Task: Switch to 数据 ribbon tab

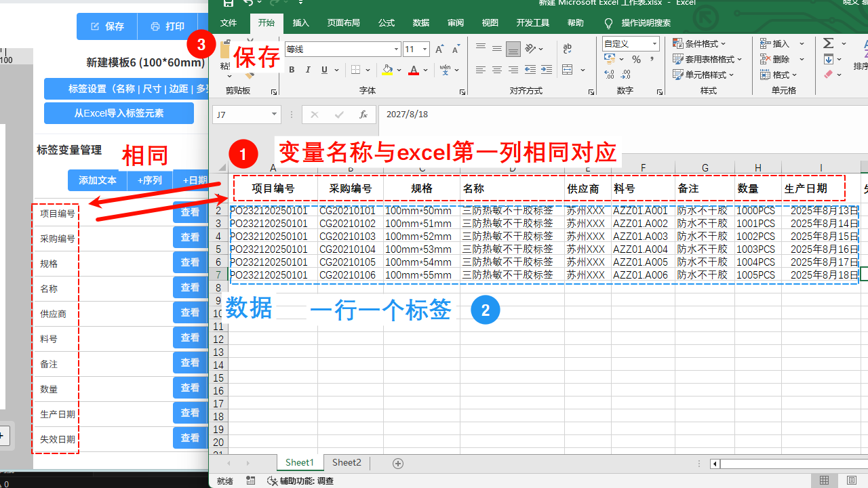Action: 421,23
